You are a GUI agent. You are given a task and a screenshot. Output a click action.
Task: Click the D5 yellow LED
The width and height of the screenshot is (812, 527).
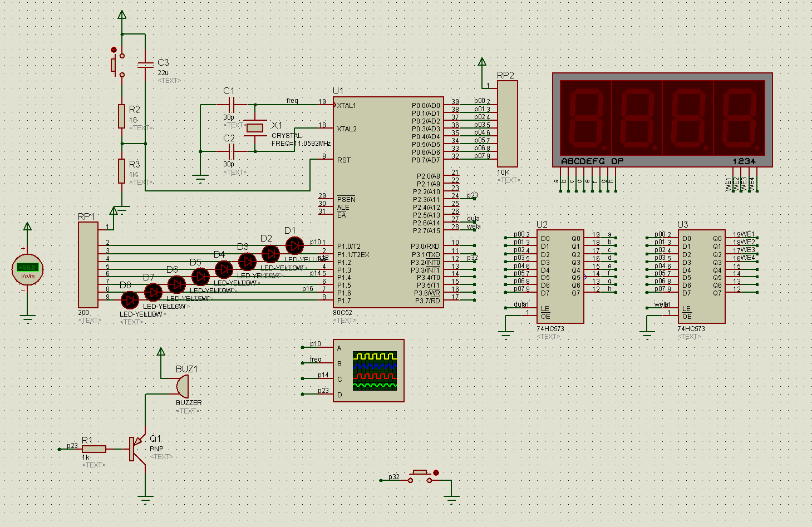pos(200,277)
